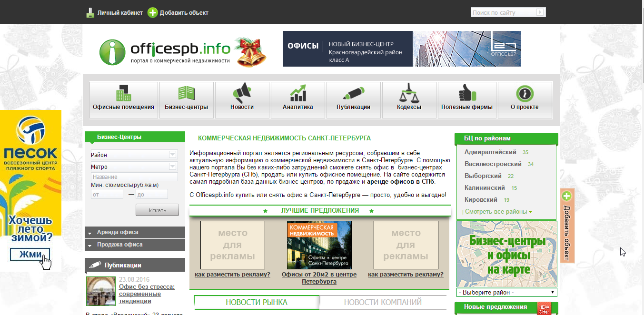The width and height of the screenshot is (644, 315).
Task: Click right место для рекламы placeholder
Action: point(406,245)
